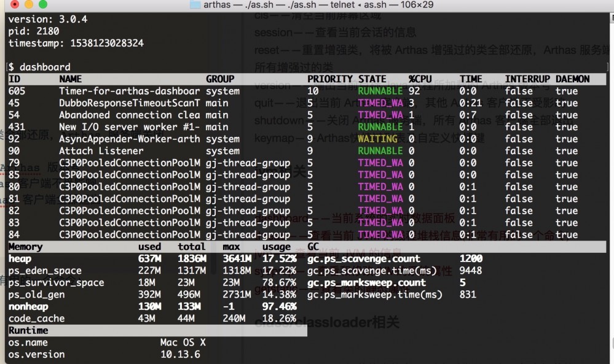Image resolution: width=614 pixels, height=364 pixels.
Task: Click the '$ dashboard' command line
Action: (x=39, y=68)
